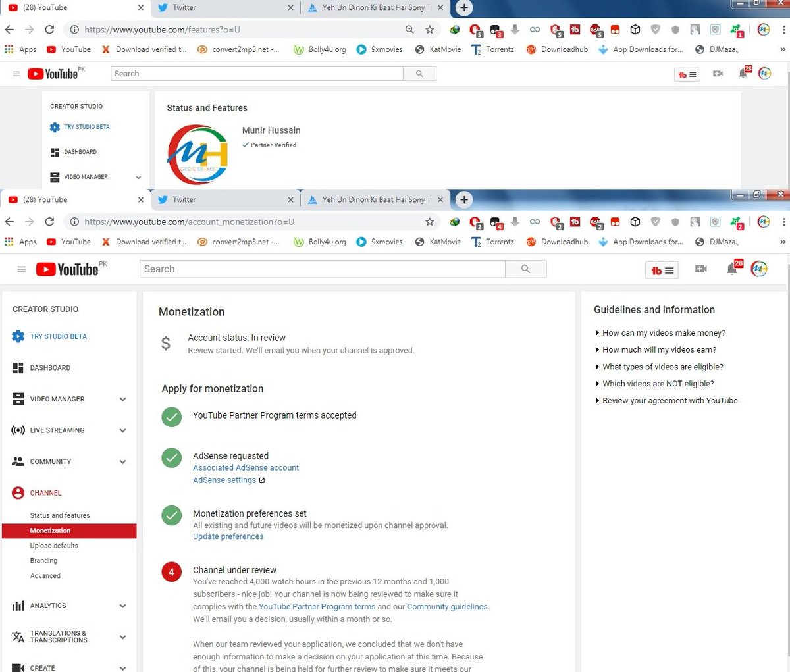This screenshot has width=790, height=672.
Task: Open the TubeBuddy menu icon in Monetization window
Action: pos(662,270)
